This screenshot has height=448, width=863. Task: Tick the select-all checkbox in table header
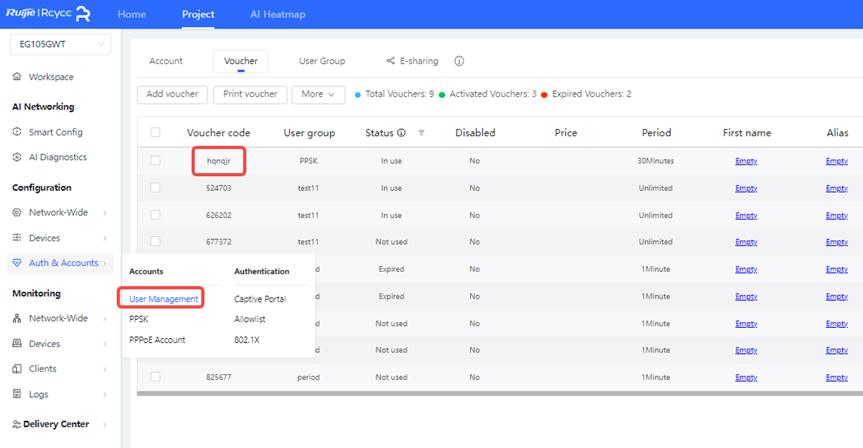(x=155, y=133)
